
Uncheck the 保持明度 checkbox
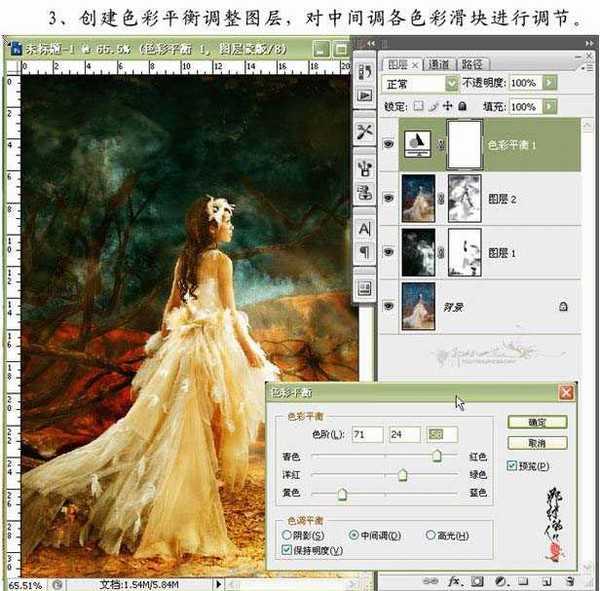287,550
